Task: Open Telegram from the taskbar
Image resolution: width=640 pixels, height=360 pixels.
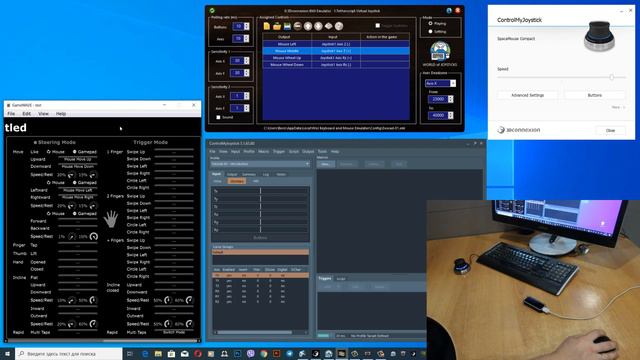Action: (x=289, y=353)
